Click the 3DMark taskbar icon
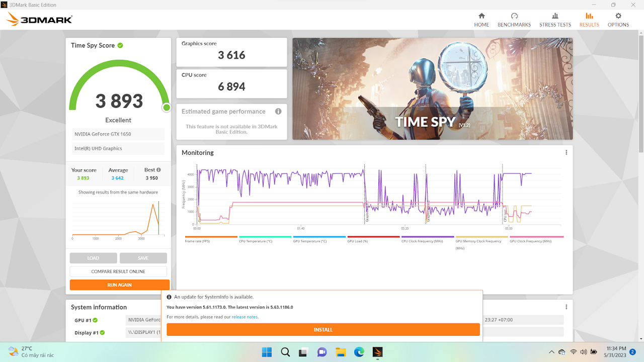This screenshot has width=644, height=362. coord(377,352)
